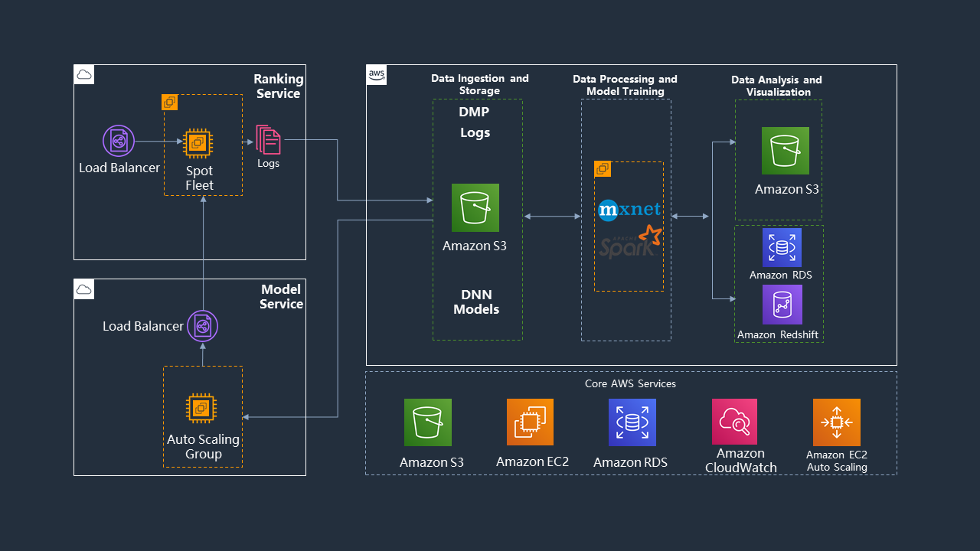Click the DNN Models text
The width and height of the screenshot is (980, 551).
point(476,302)
